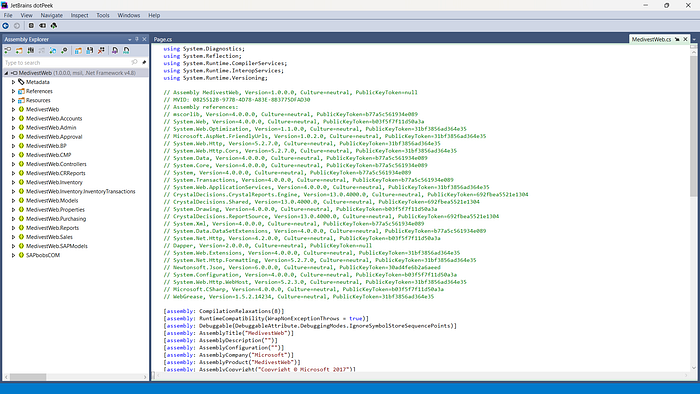Select MedivestWeb.SAPModels namespace
The height and width of the screenshot is (394, 700).
[57, 246]
